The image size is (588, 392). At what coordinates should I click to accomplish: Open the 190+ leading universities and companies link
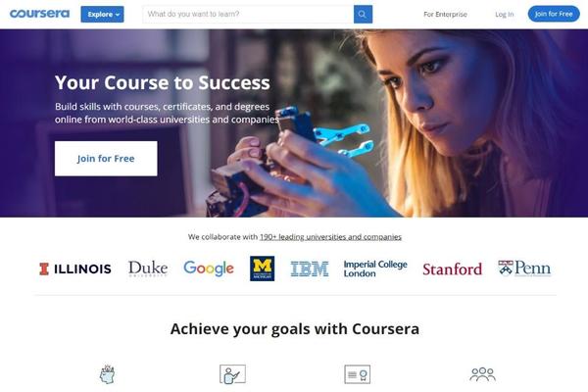click(330, 237)
